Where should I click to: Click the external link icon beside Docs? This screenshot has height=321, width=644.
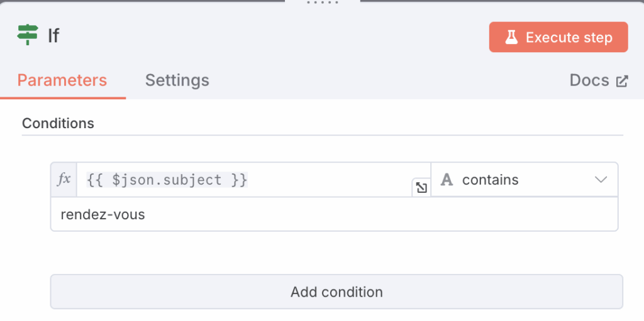pyautogui.click(x=622, y=81)
